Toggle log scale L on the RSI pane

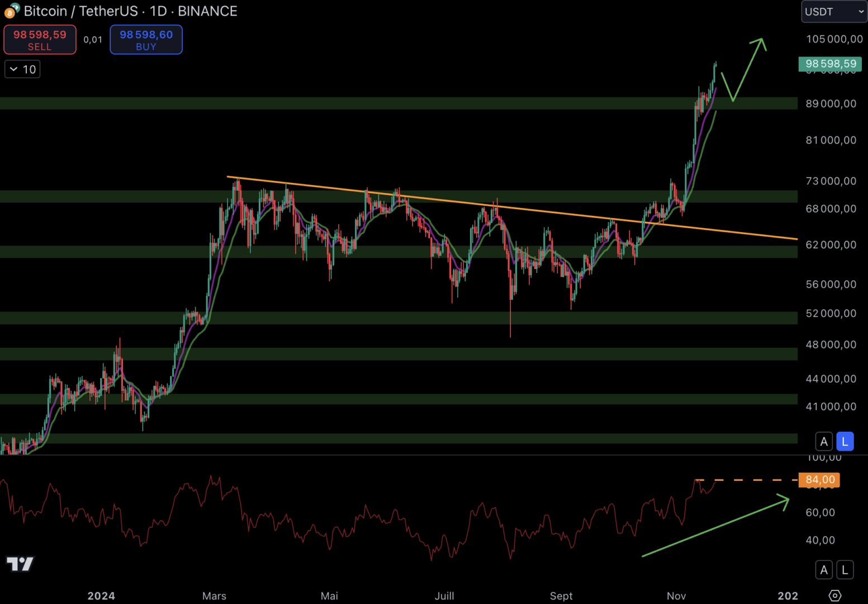click(845, 570)
